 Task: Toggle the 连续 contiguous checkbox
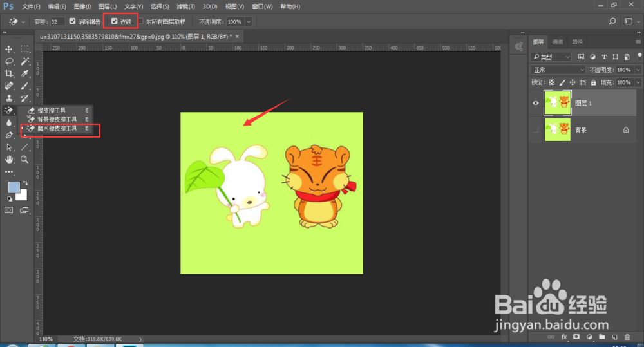[114, 21]
